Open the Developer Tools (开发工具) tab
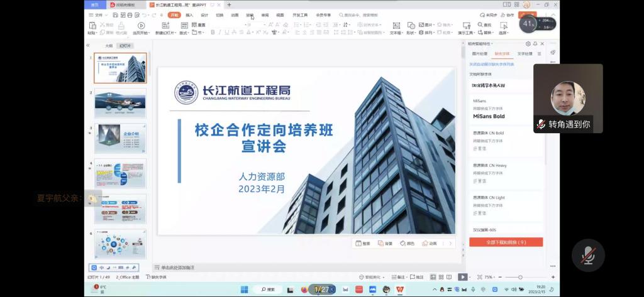This screenshot has height=297, width=644. tap(300, 15)
